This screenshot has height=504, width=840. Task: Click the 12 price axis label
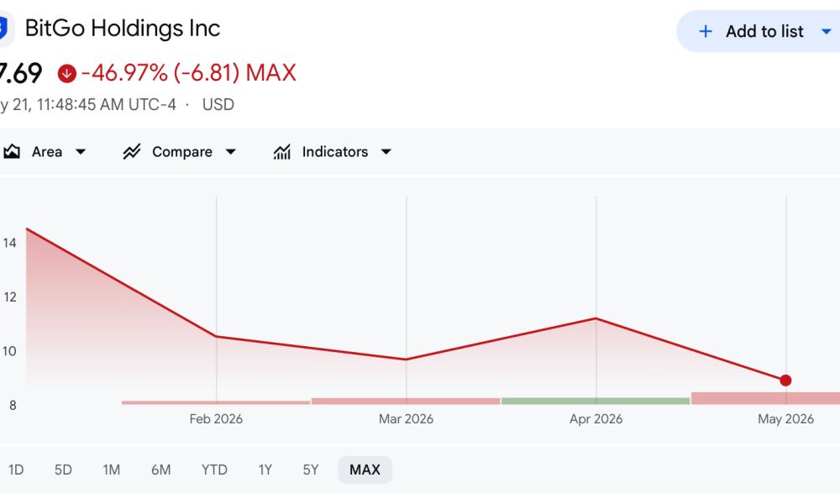tap(9, 297)
